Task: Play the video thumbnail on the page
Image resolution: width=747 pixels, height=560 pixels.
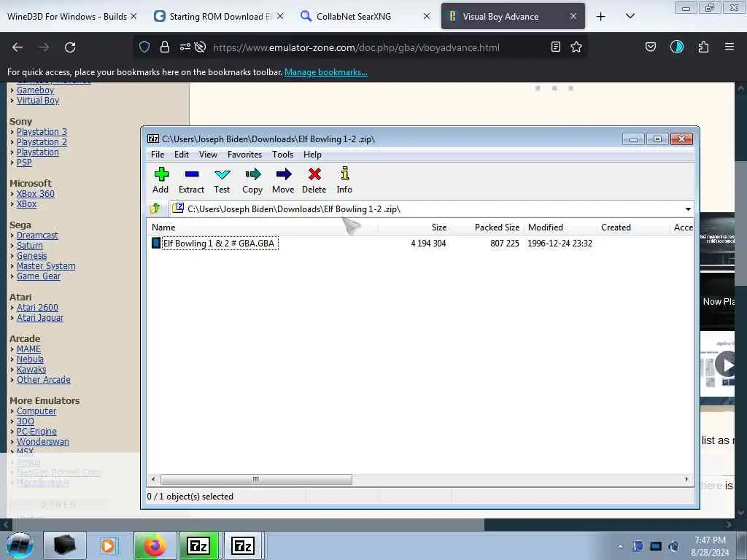Action: [726, 365]
